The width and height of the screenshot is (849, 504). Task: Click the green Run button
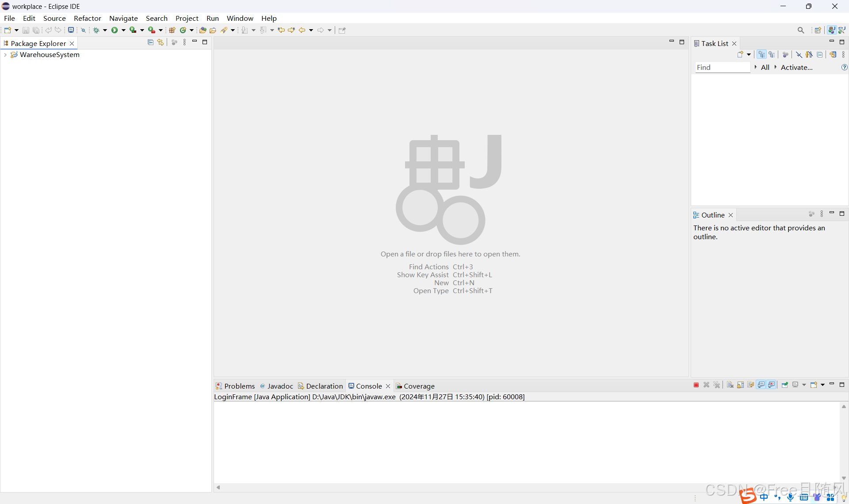pos(115,30)
